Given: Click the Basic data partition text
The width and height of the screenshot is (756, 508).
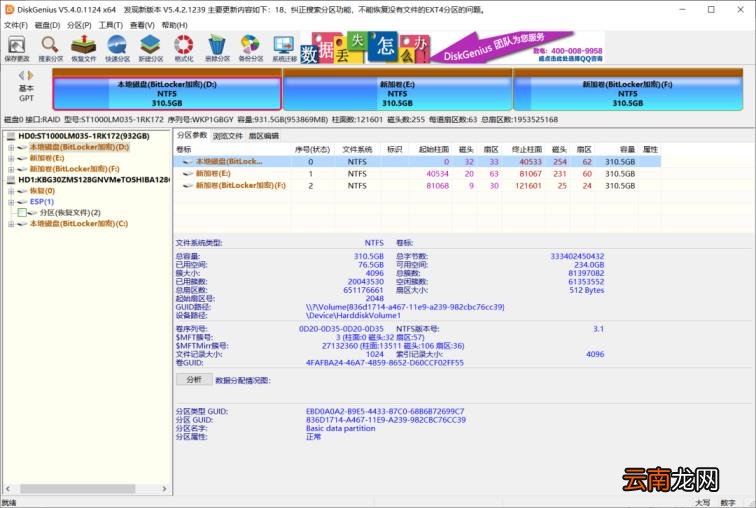Looking at the screenshot, I should tap(340, 428).
